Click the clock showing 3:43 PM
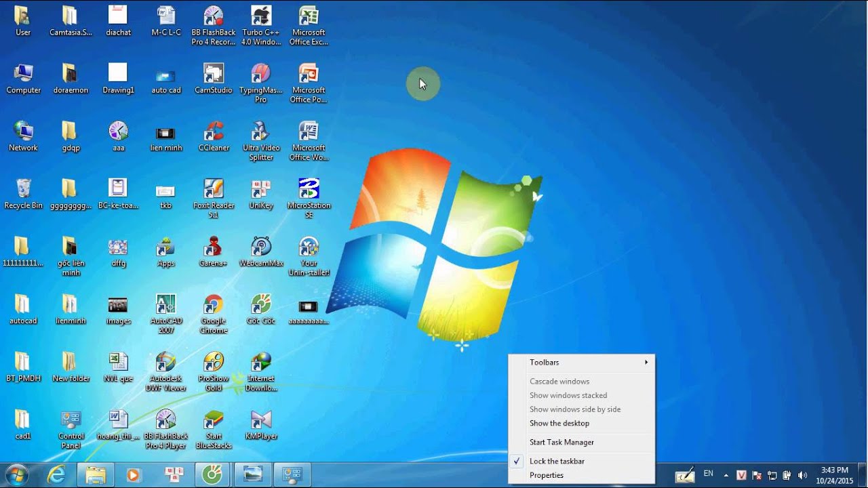Viewport: 868px width, 488px height. (x=834, y=475)
